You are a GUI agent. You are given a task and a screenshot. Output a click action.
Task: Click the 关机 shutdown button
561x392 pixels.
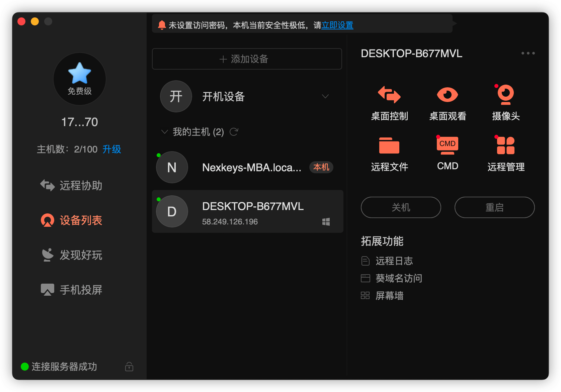tap(401, 207)
